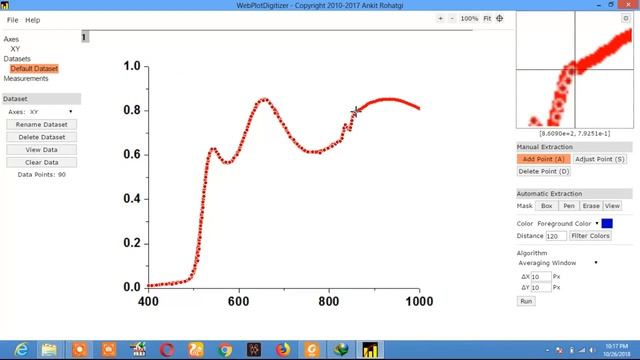Open Internet Download Manager globe icon
This screenshot has height=360, width=640.
click(x=341, y=350)
